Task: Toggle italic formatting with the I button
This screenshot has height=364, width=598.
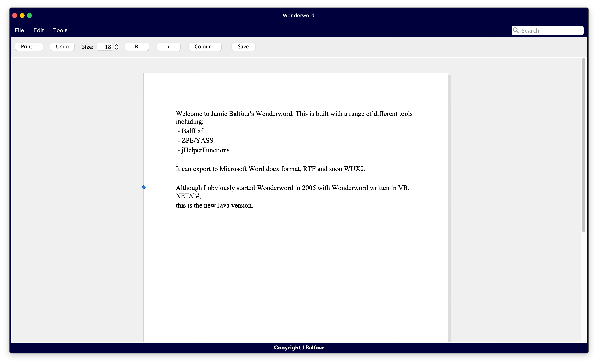Action: (168, 47)
